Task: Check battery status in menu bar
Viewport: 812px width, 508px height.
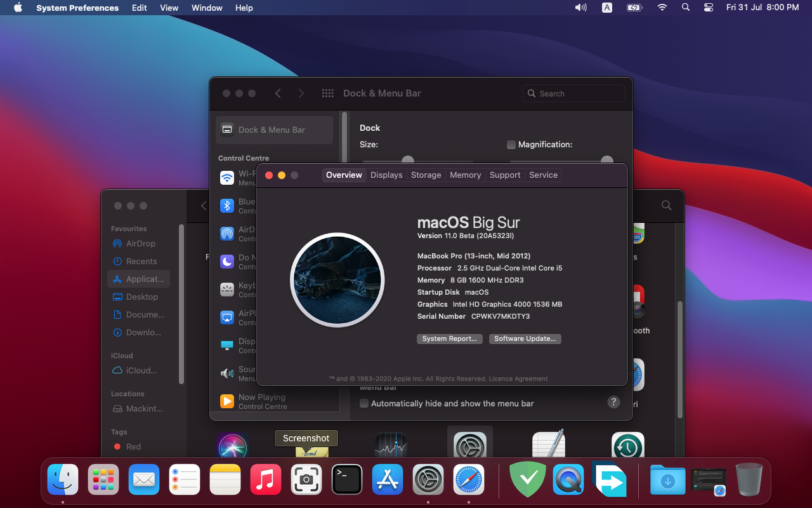Action: pyautogui.click(x=634, y=8)
